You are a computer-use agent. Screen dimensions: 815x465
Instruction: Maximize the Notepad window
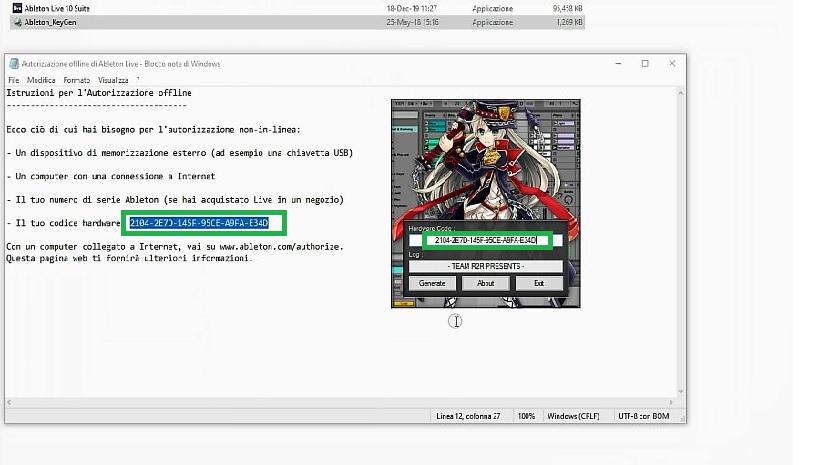645,63
